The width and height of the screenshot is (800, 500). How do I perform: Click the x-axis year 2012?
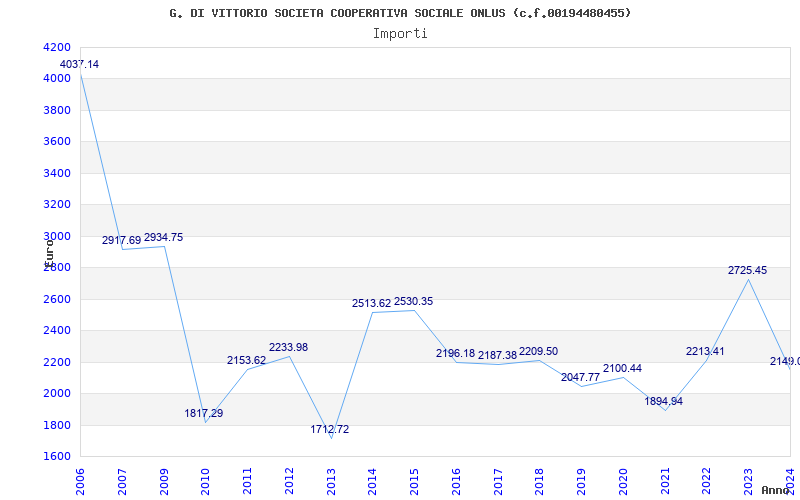pyautogui.click(x=289, y=482)
